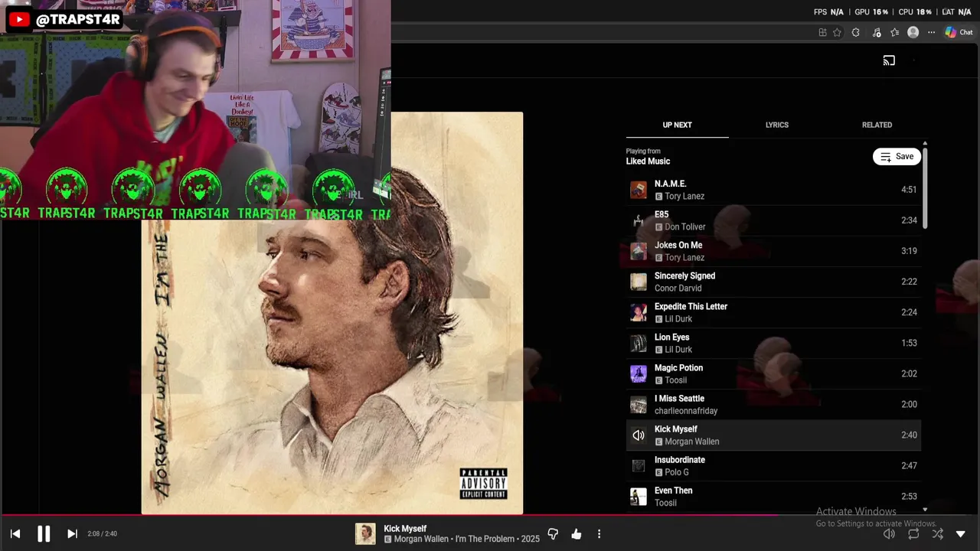This screenshot has height=551, width=980.
Task: Open the browser profile icon
Action: [x=913, y=32]
